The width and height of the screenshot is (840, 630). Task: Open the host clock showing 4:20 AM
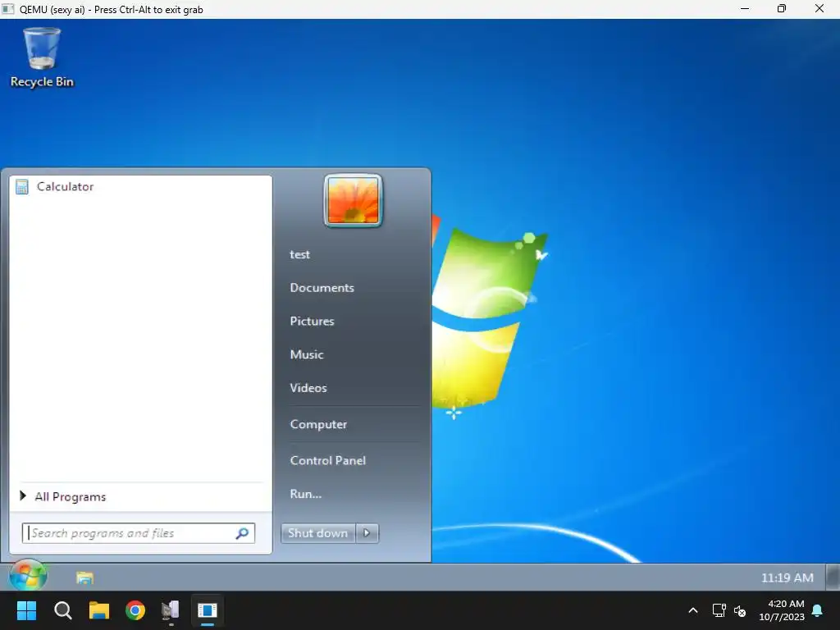[782, 610]
